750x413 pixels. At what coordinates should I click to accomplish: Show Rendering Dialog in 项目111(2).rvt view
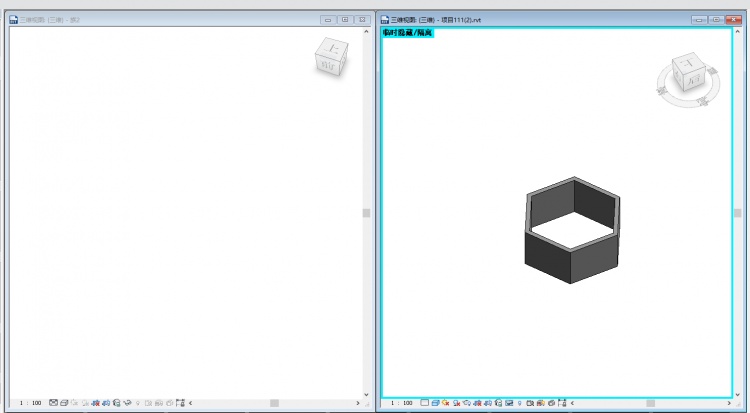467,403
